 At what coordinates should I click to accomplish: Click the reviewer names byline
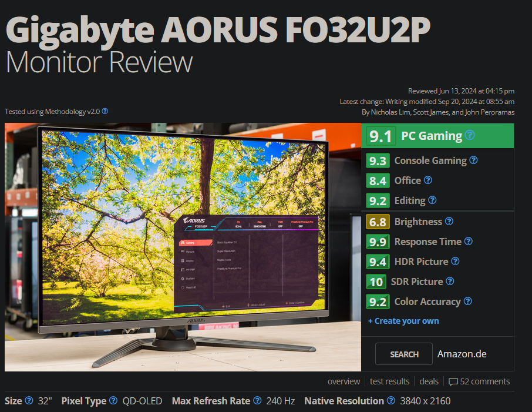click(438, 112)
